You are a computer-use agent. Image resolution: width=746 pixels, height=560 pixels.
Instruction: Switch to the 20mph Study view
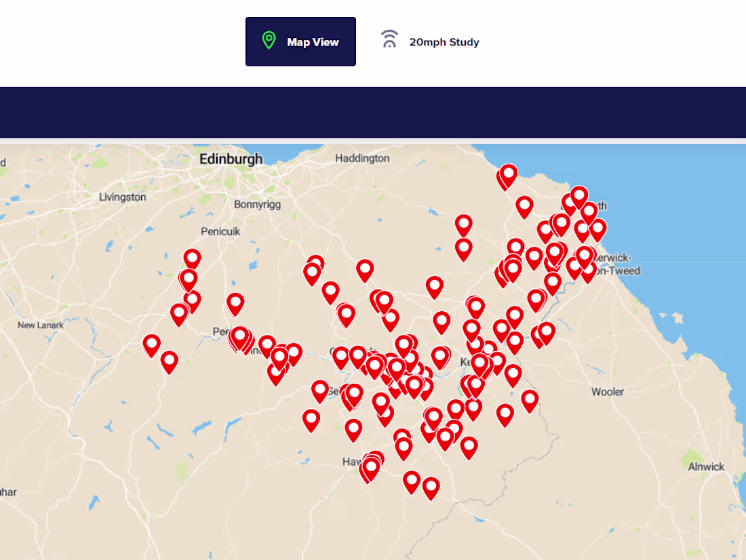(x=443, y=41)
